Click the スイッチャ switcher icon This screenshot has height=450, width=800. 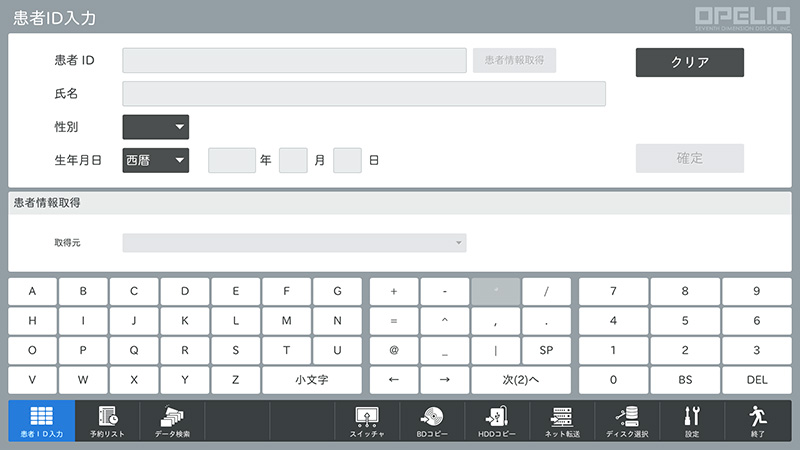(366, 421)
